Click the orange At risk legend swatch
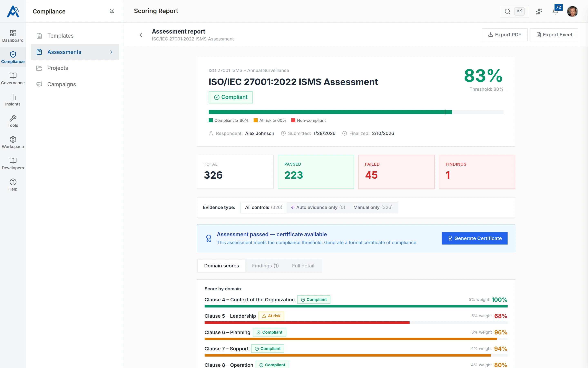The image size is (588, 368). tap(256, 120)
